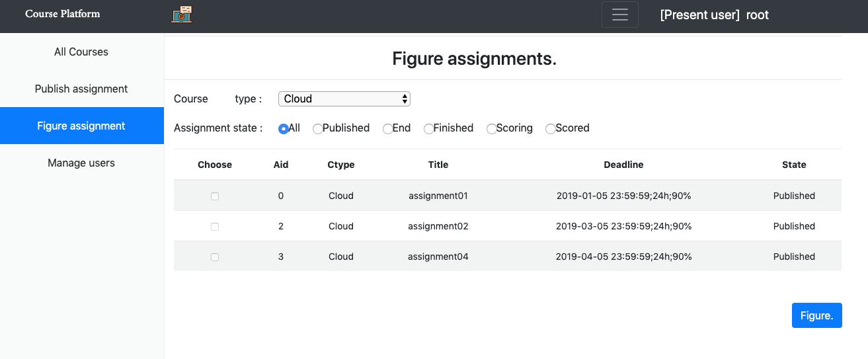
Task: Select the All assignment state radio
Action: (x=284, y=129)
